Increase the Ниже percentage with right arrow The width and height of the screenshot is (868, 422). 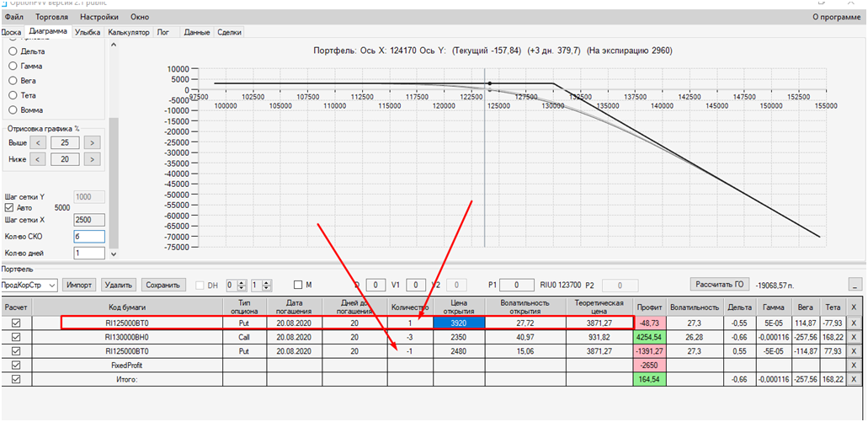(x=93, y=159)
